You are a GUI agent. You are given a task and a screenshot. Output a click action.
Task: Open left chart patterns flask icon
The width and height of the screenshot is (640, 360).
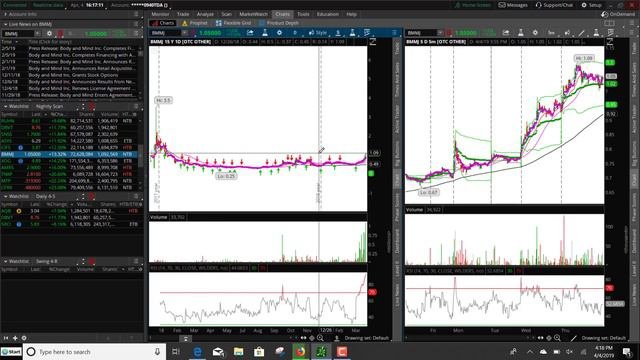tap(352, 33)
